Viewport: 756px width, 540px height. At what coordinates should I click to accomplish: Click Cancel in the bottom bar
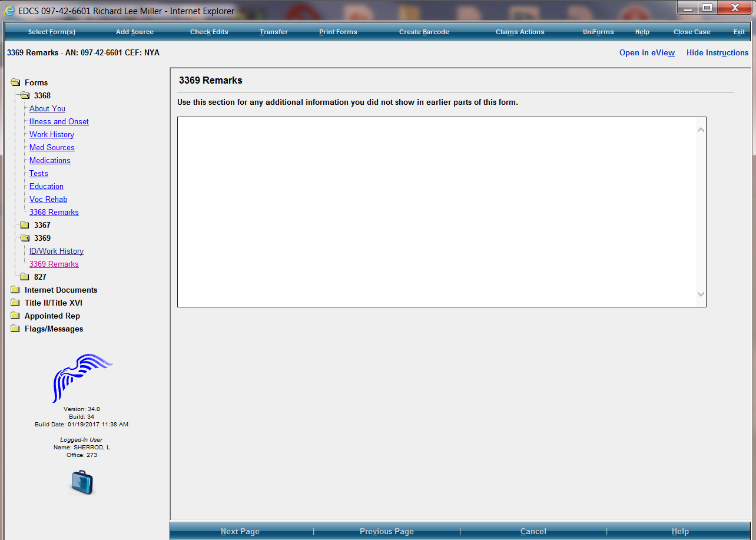(533, 531)
